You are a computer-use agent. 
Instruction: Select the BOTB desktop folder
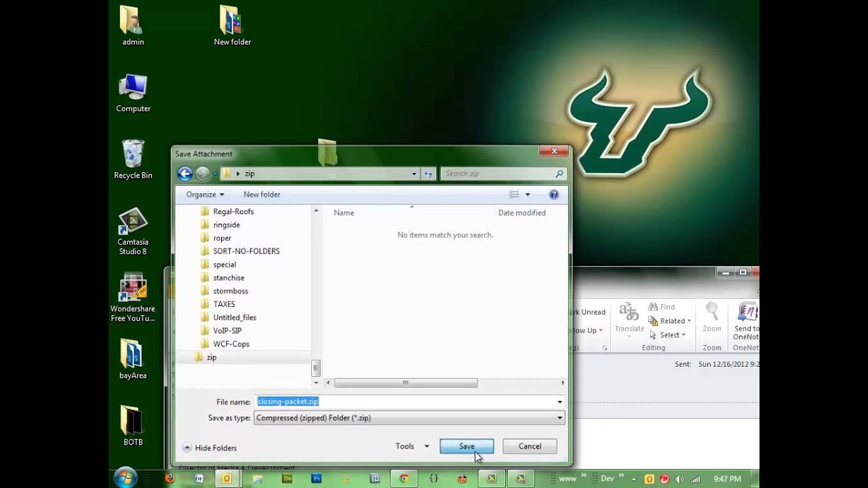coord(133,426)
